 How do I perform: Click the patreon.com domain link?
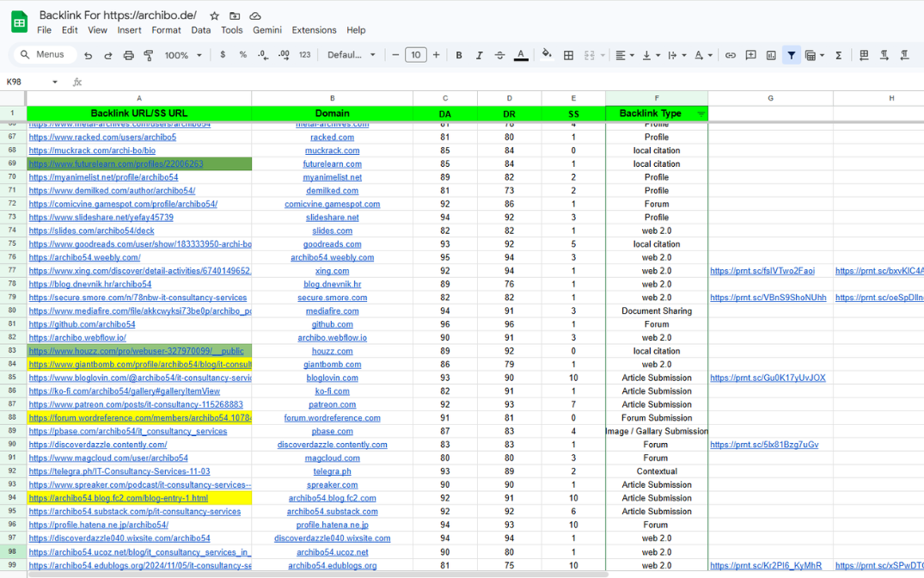[332, 404]
